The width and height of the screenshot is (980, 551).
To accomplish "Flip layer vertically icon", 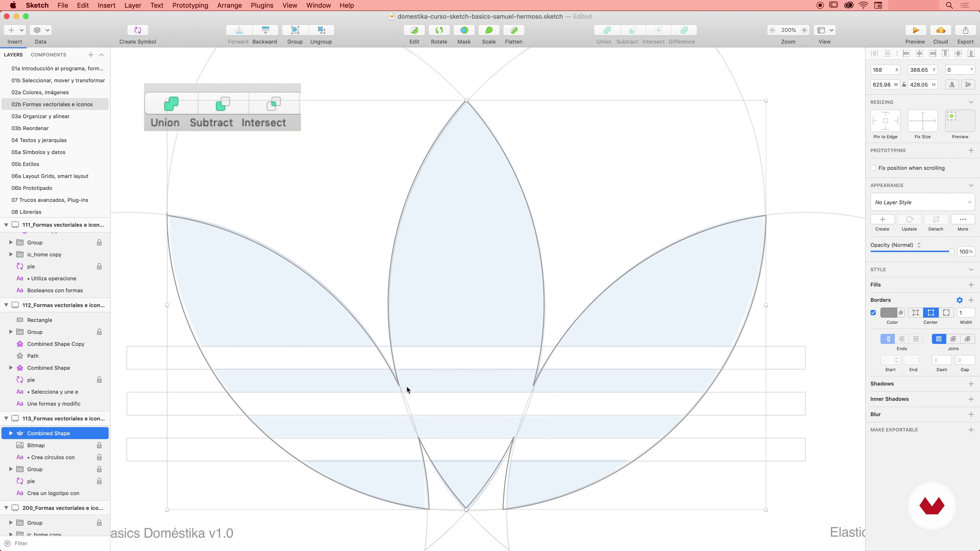I will (x=968, y=84).
